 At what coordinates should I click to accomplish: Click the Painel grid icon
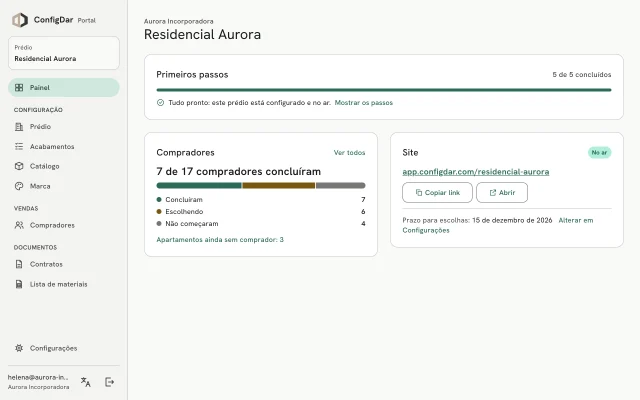[x=19, y=88]
